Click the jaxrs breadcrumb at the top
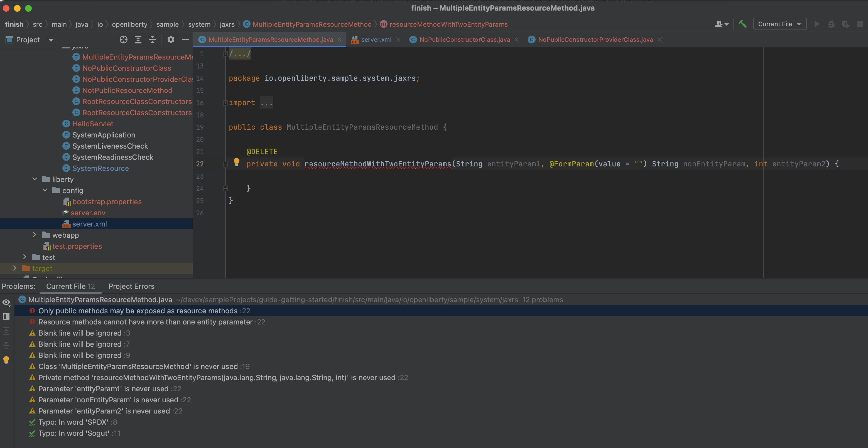 point(227,24)
